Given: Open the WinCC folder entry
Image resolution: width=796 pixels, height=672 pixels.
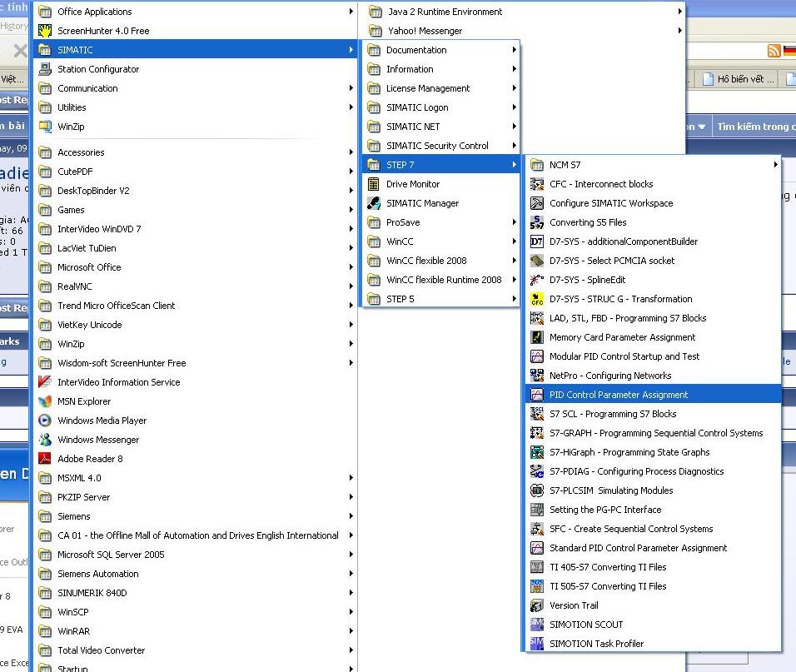Looking at the screenshot, I should click(441, 241).
